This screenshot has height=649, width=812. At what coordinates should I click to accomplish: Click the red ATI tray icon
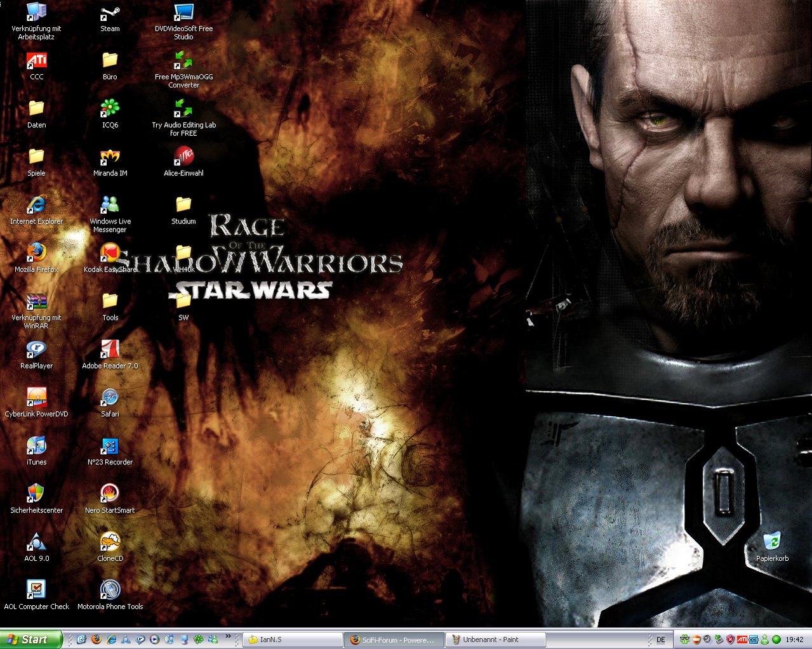point(742,639)
